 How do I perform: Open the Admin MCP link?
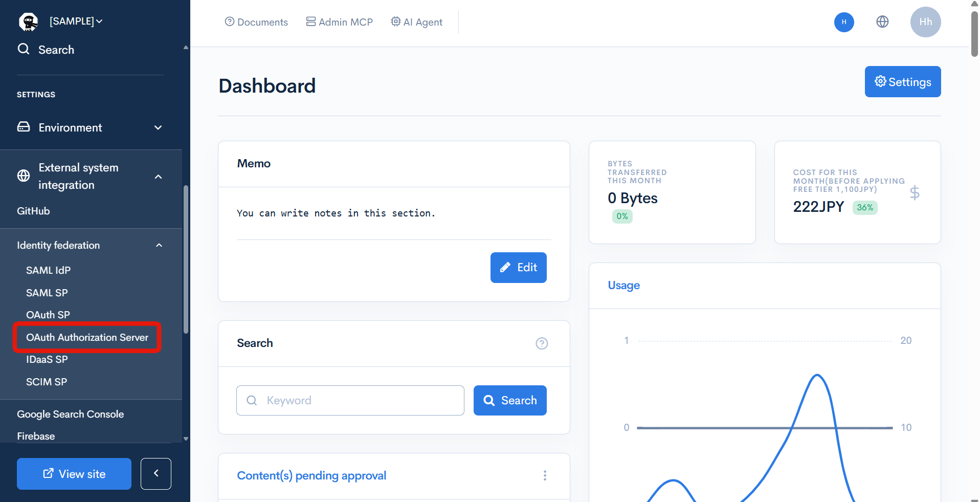(x=340, y=22)
